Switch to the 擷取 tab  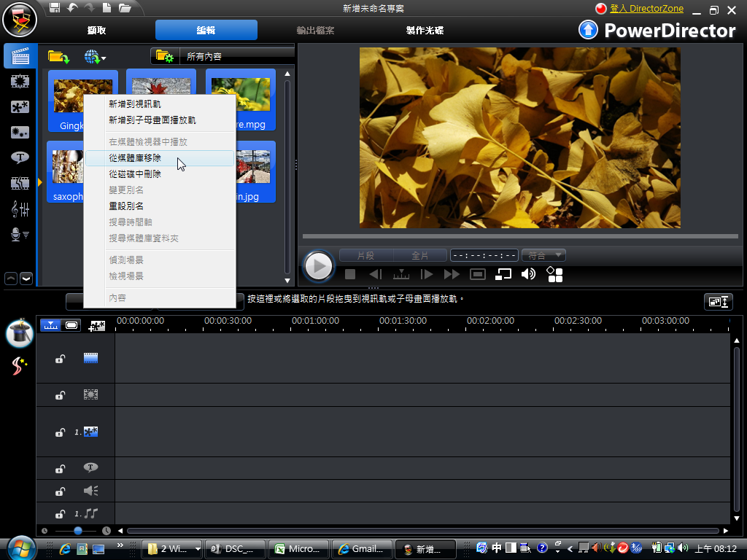pyautogui.click(x=96, y=31)
